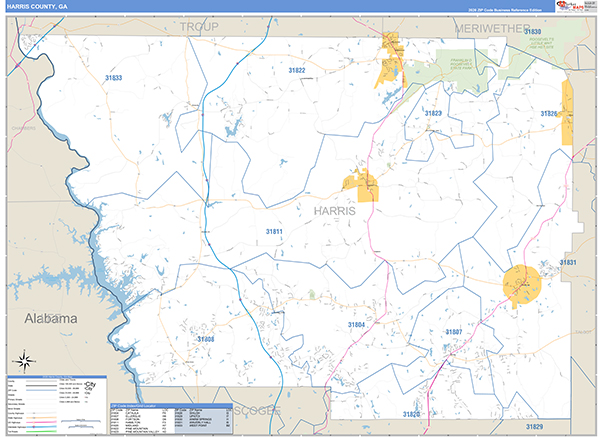Click the 31829 ZIP code label

pos(534,426)
